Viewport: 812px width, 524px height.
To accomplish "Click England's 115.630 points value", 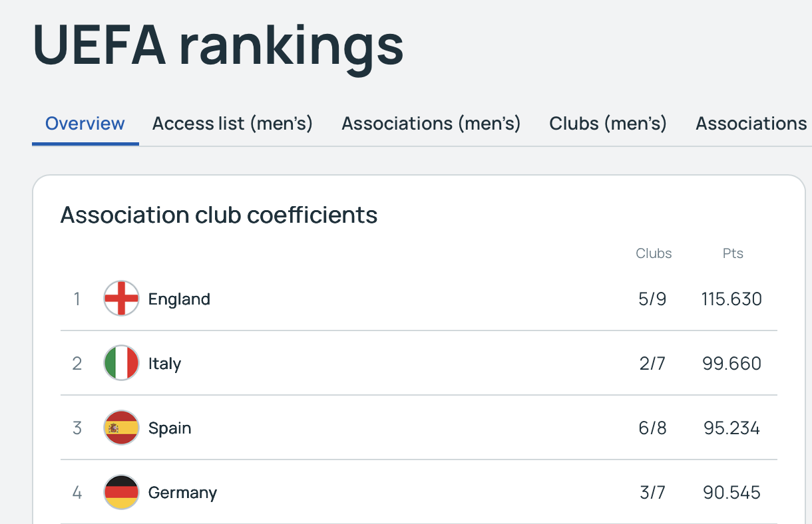I will 731,299.
